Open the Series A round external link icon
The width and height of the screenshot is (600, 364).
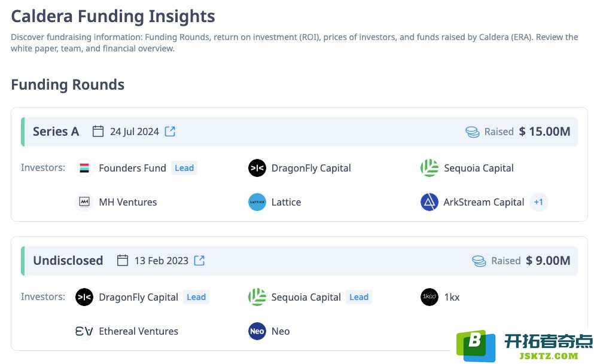tap(170, 131)
